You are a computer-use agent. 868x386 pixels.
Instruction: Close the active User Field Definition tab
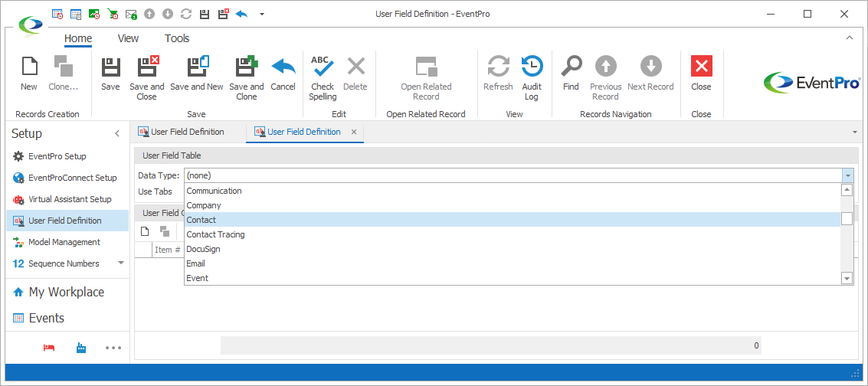point(354,132)
